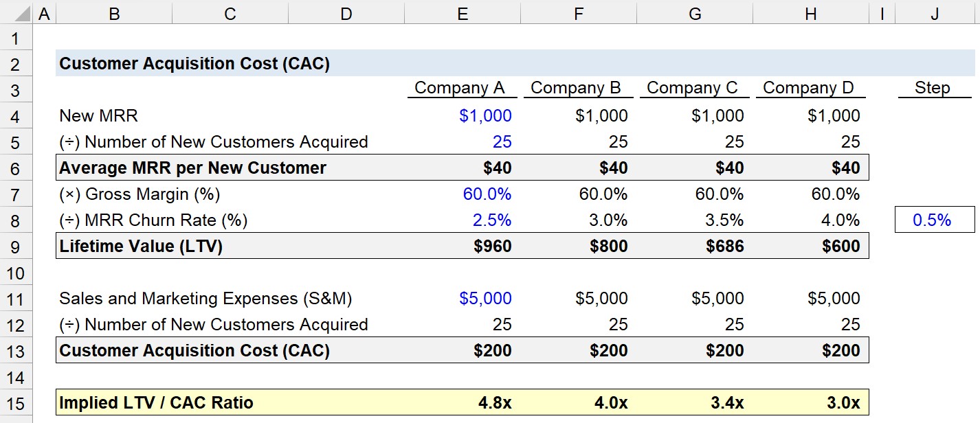Click the Step header label
This screenshot has width=980, height=423.
[932, 88]
